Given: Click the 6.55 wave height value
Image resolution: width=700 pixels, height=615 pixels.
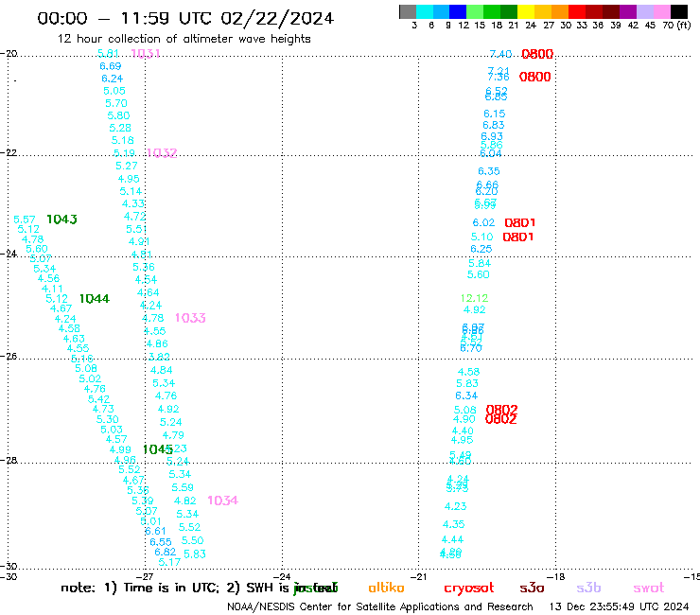Looking at the screenshot, I should click(160, 542).
